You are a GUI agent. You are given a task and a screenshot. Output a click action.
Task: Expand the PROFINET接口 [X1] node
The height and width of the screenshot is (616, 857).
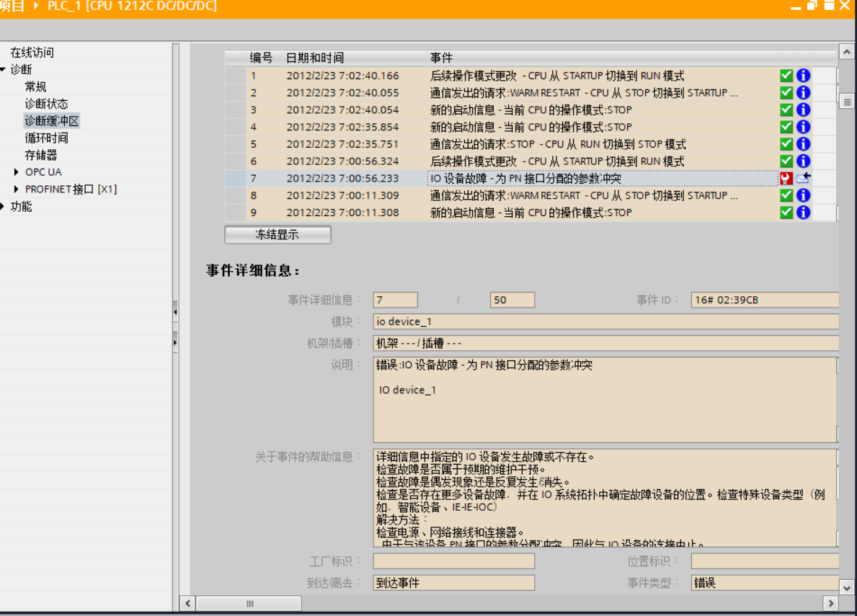(17, 189)
